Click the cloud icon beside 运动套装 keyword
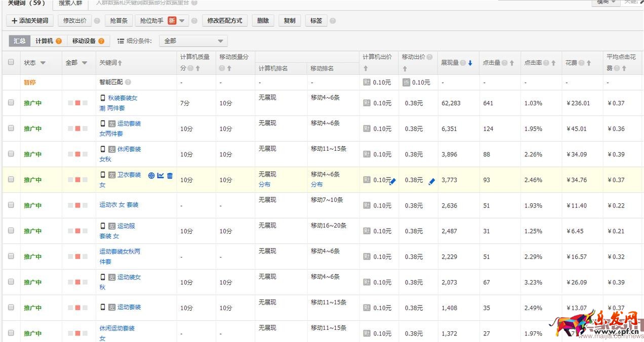The width and height of the screenshot is (644, 342). pyautogui.click(x=111, y=307)
